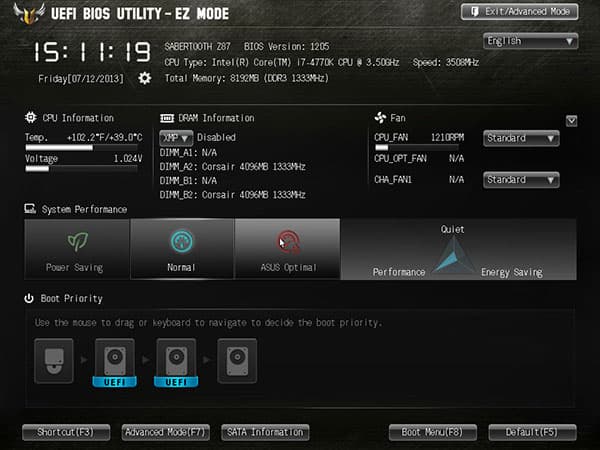
Task: Click the Exit/Advanced Mode button
Action: (x=519, y=11)
